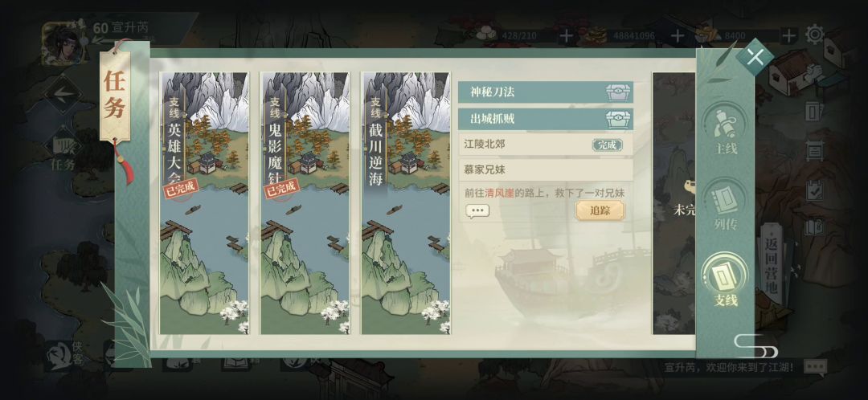Open the 英雄大会 side quest card
The height and width of the screenshot is (400, 868).
(204, 203)
